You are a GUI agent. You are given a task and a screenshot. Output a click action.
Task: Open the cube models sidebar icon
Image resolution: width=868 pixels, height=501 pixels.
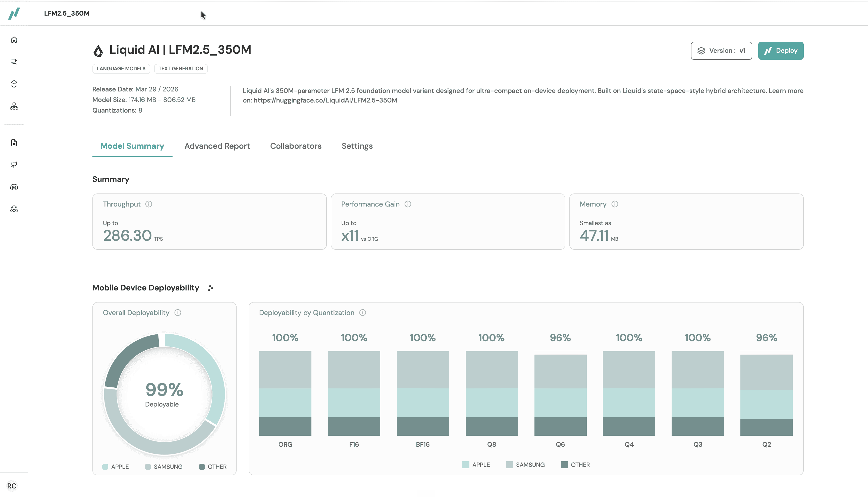(14, 84)
